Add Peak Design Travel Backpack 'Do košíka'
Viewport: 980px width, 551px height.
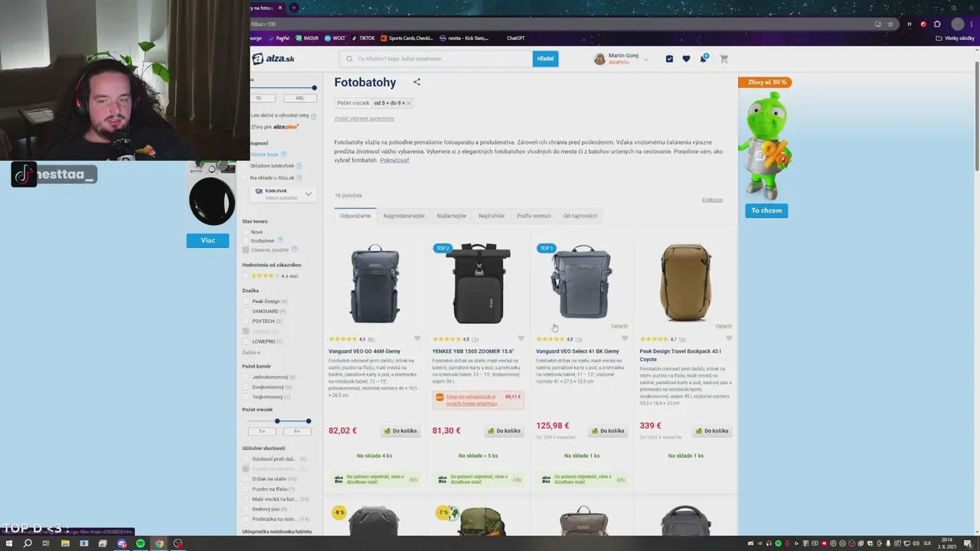712,431
